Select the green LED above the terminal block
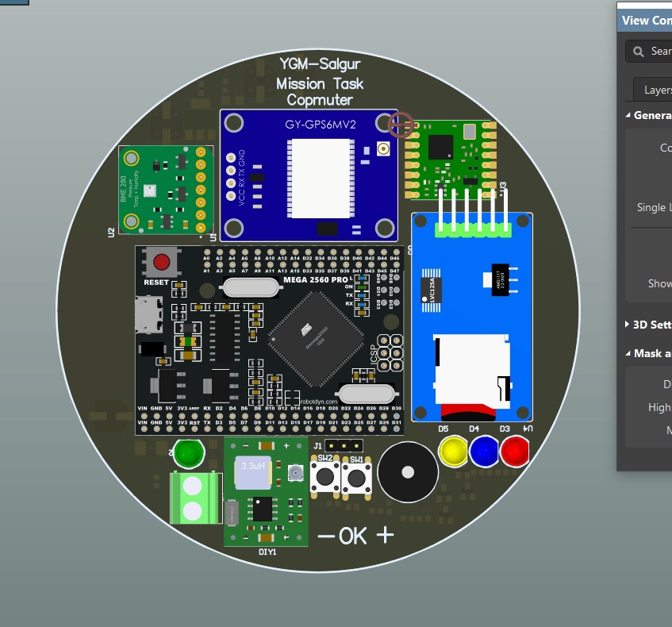Viewport: 672px width, 627px height. click(x=188, y=454)
